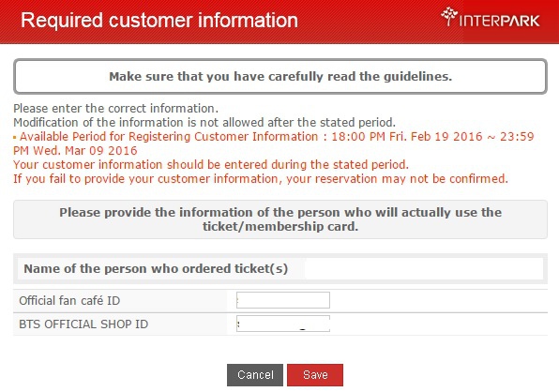Cancel the customer information form
The image size is (559, 392).
pos(255,375)
